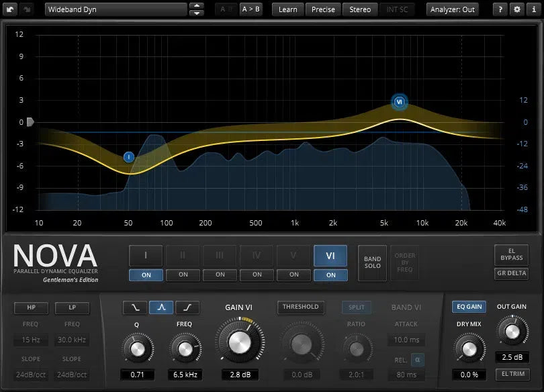Select the low shelf filter shape icon
Image resolution: width=544 pixels, height=392 pixels.
[x=135, y=307]
